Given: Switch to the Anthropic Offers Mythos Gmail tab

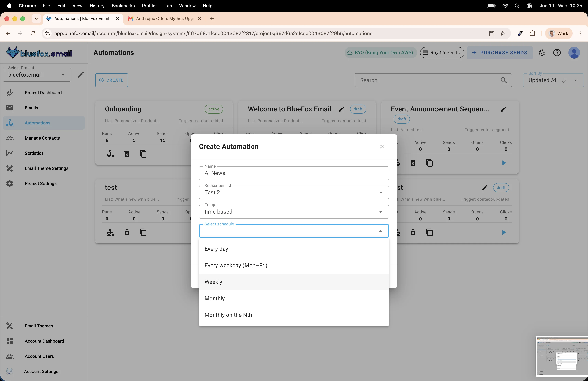Looking at the screenshot, I should pyautogui.click(x=164, y=19).
